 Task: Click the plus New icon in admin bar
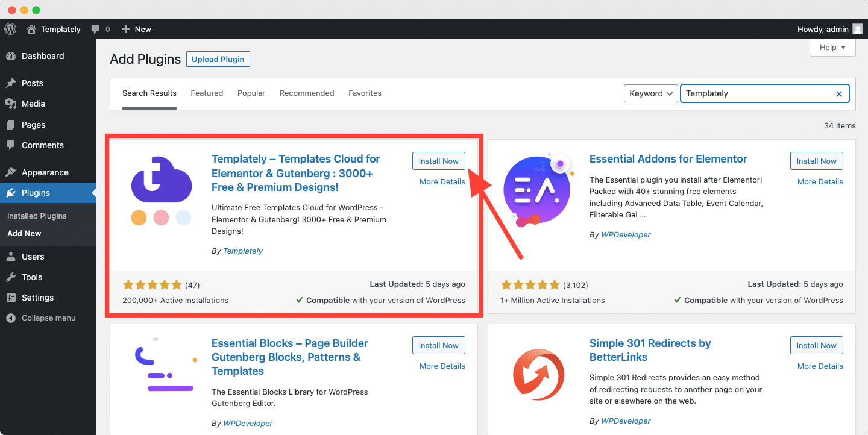point(125,29)
